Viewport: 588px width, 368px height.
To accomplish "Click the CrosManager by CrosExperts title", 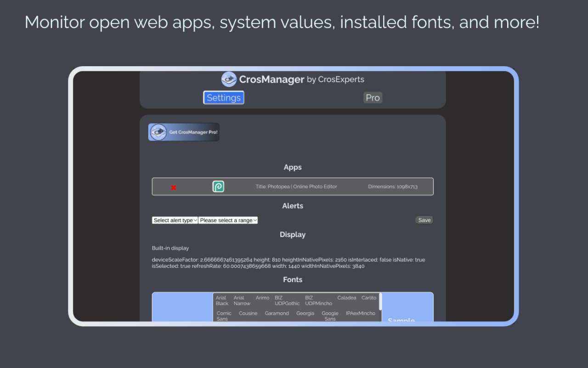I will click(x=301, y=79).
